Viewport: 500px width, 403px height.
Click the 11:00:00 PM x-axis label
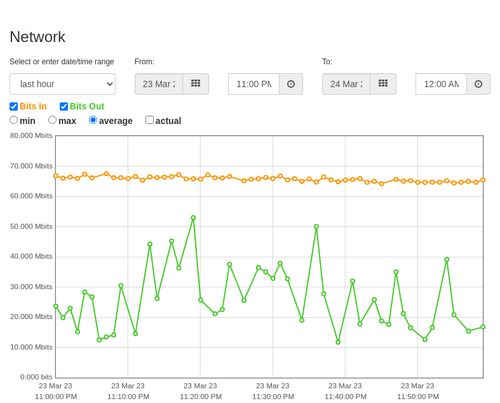56,397
